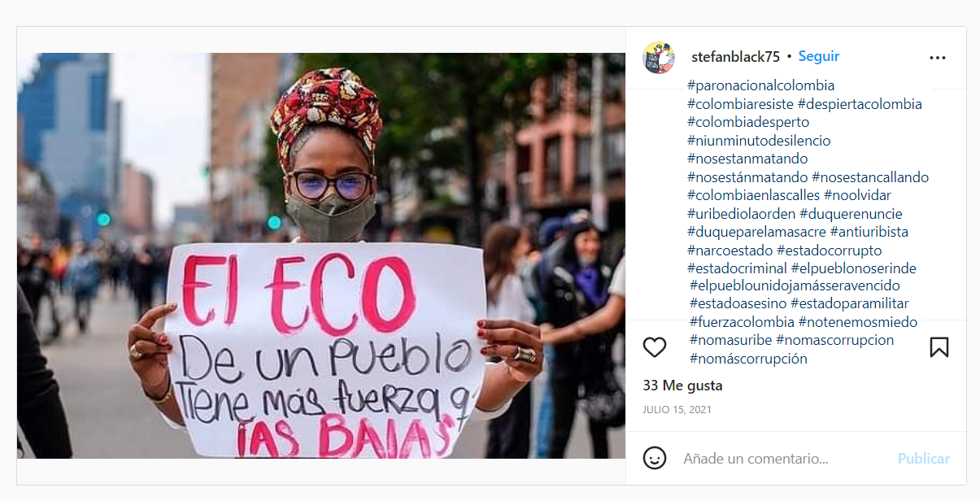Open the JULIO 15, 2021 timestamp
The image size is (980, 501).
(677, 409)
